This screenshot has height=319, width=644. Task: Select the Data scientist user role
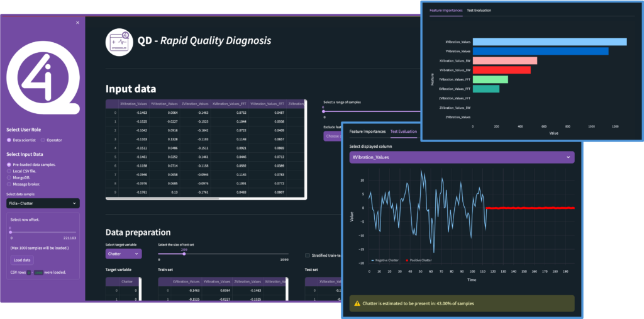point(9,140)
